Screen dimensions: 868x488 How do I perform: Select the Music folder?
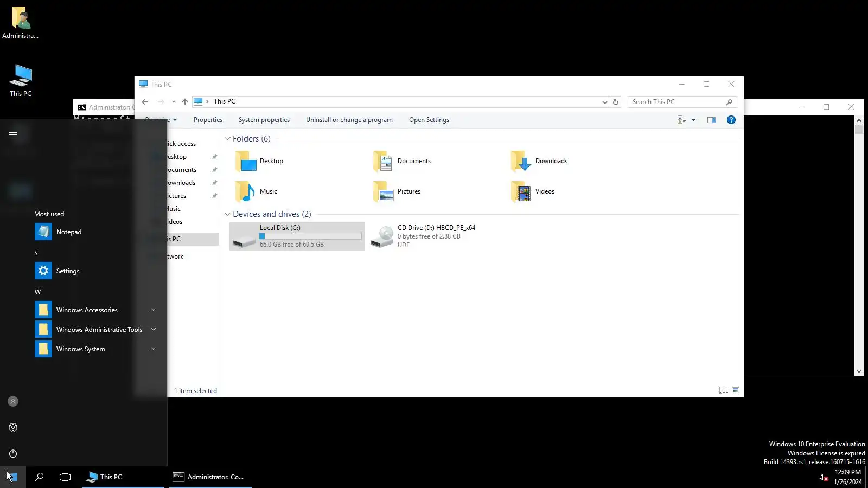pos(256,191)
